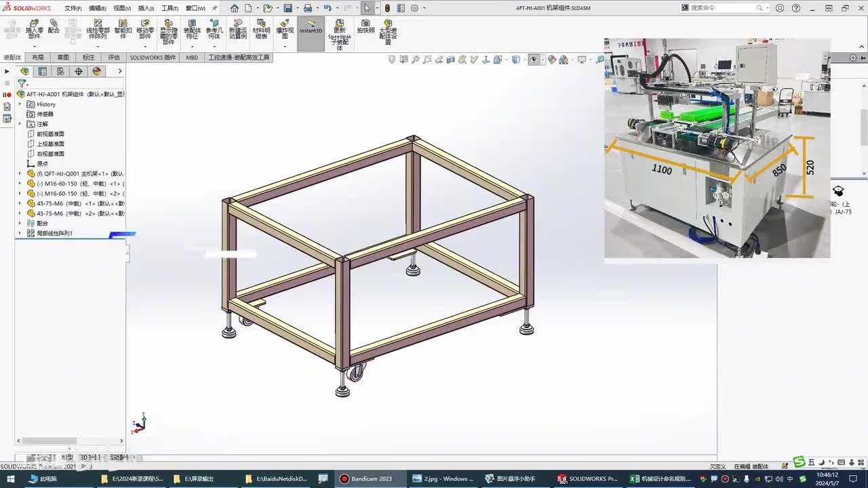Click the Undo icon
868x488 pixels.
click(327, 8)
